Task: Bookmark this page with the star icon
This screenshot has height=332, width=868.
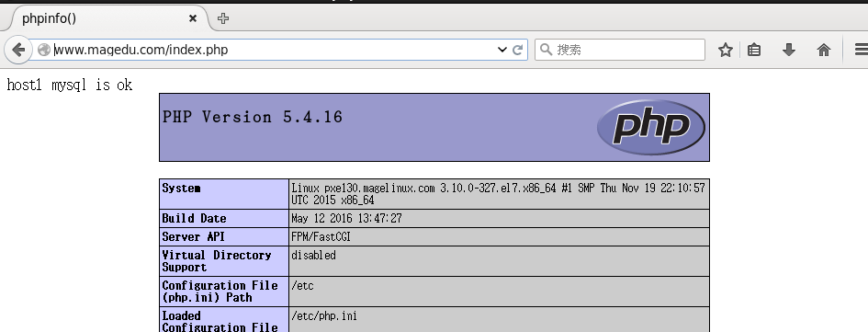Action: tap(726, 50)
